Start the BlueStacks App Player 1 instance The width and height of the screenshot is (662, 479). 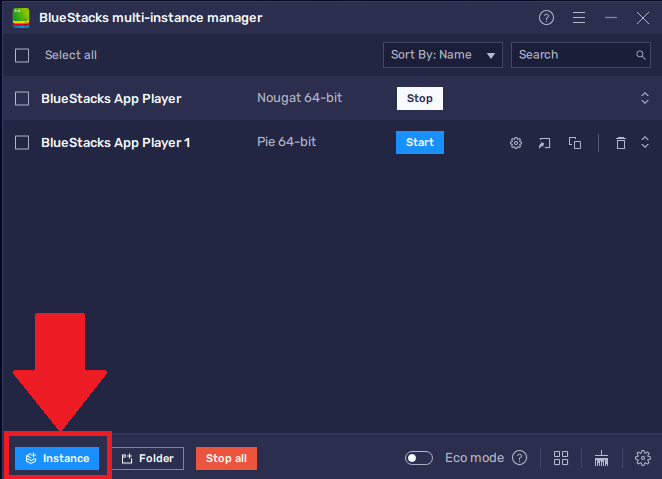click(420, 142)
